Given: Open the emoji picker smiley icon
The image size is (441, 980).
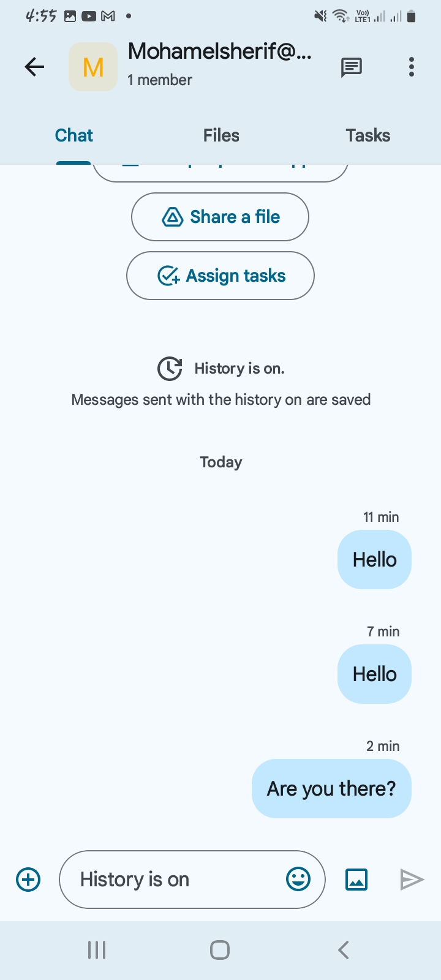Looking at the screenshot, I should click(298, 880).
